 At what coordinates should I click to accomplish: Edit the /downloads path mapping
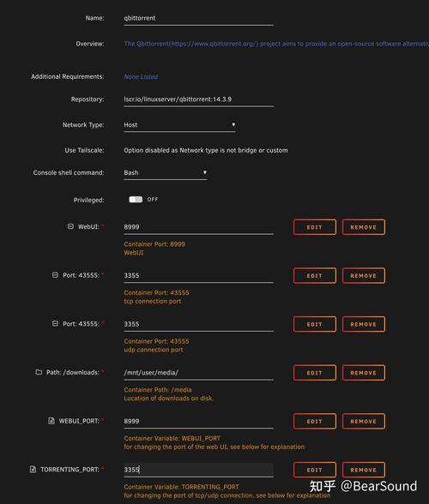click(315, 373)
